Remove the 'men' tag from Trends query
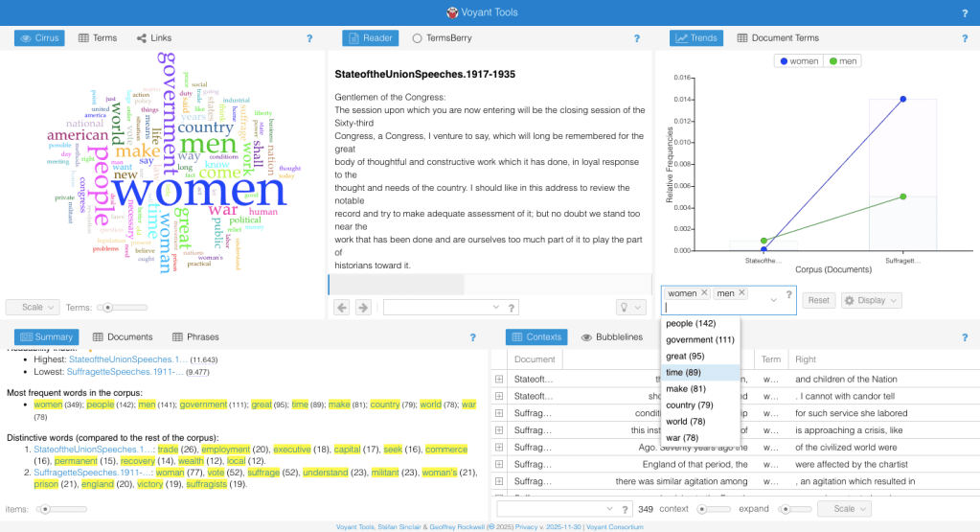Image resolution: width=980 pixels, height=532 pixels. pos(741,293)
